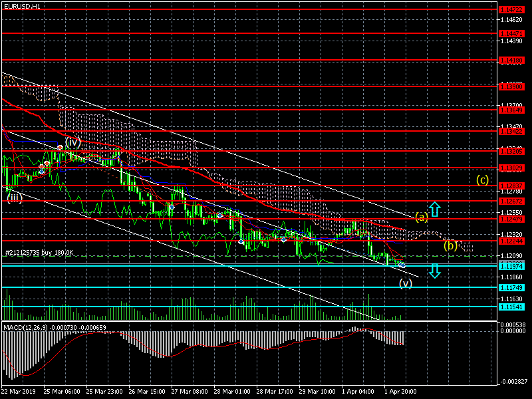This screenshot has height=399, width=532.
Task: Click the yellow (a) wave label
Action: 421,217
